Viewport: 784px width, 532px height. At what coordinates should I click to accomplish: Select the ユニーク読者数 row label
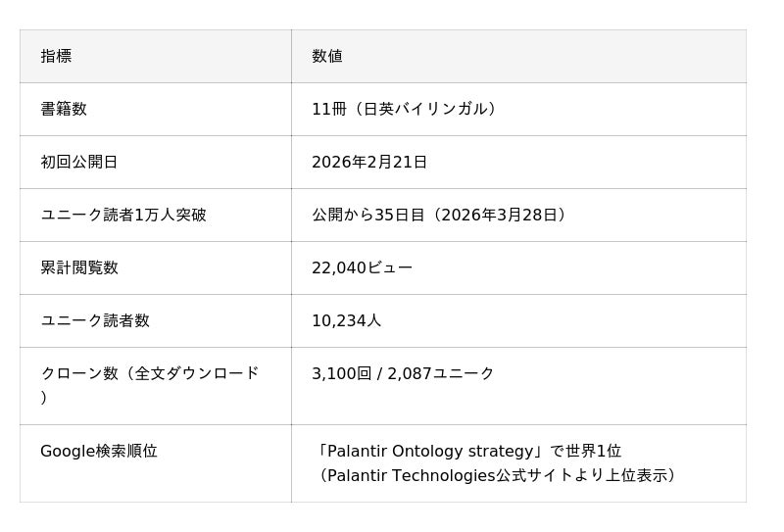click(95, 320)
